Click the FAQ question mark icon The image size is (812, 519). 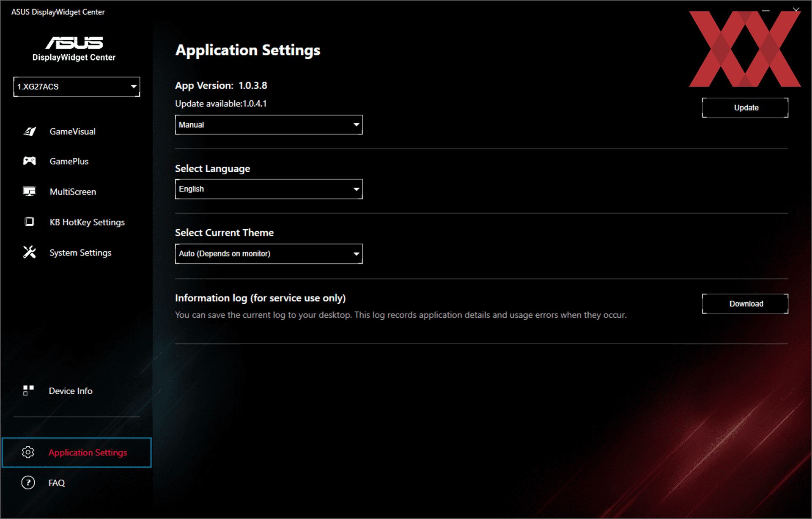(x=28, y=483)
